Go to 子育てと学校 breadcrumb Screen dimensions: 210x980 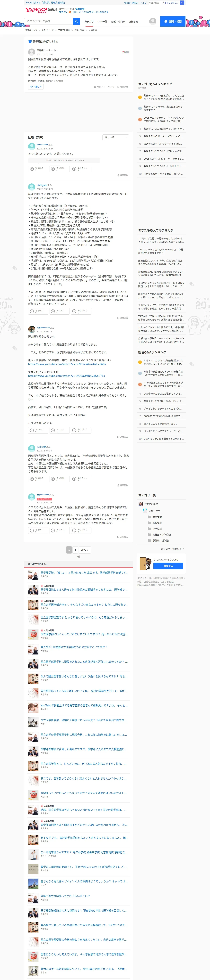click(x=64, y=30)
